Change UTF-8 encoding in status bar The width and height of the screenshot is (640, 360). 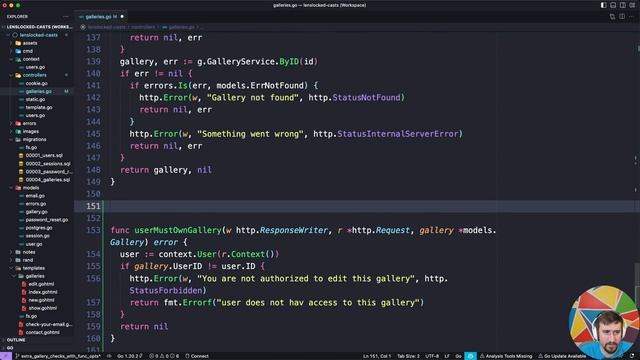pyautogui.click(x=432, y=356)
